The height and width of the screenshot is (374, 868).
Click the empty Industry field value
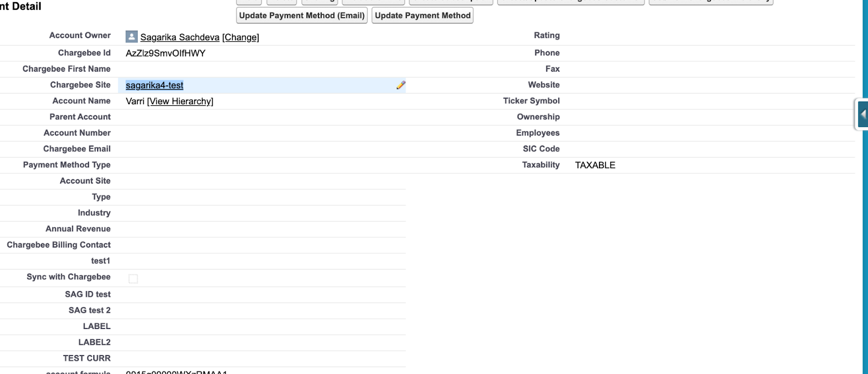click(x=260, y=213)
